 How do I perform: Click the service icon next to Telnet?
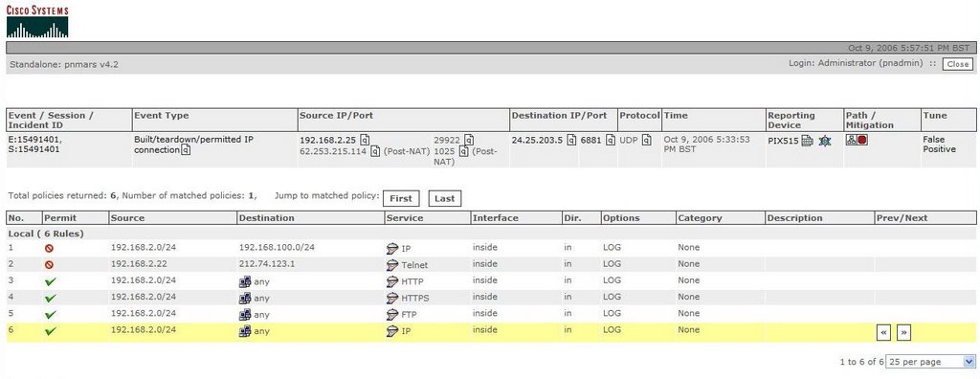[x=392, y=265]
